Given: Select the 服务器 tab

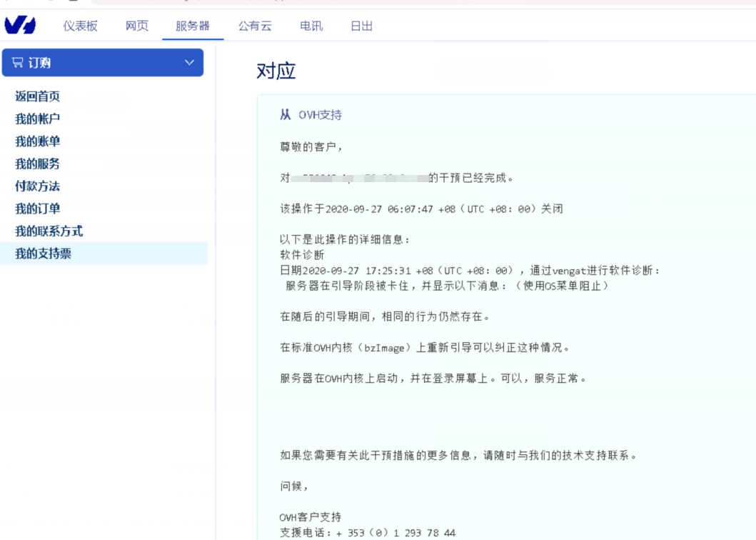Looking at the screenshot, I should (193, 26).
